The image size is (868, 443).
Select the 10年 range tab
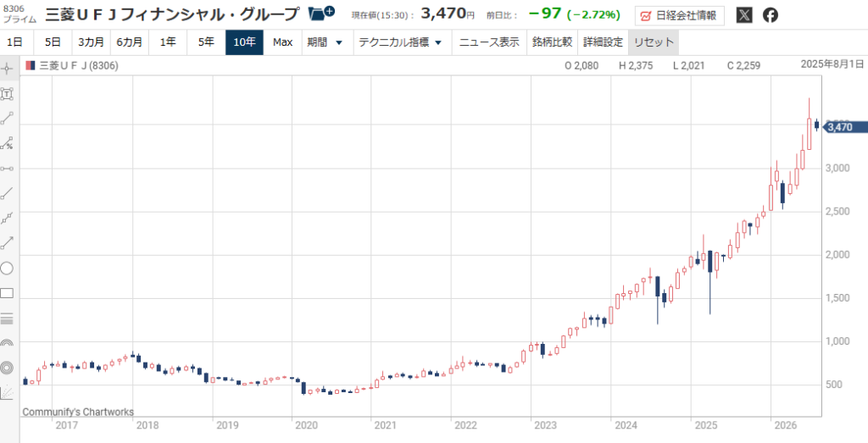coord(244,42)
